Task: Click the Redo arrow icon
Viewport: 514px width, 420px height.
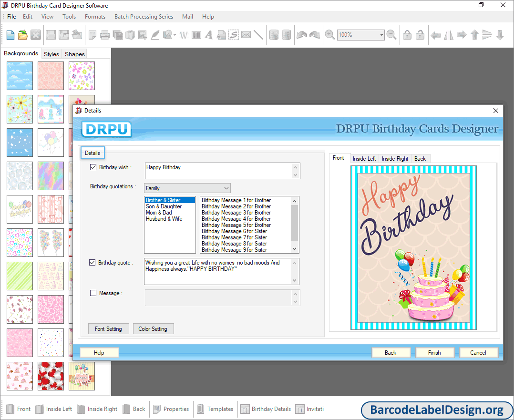Action: click(314, 35)
